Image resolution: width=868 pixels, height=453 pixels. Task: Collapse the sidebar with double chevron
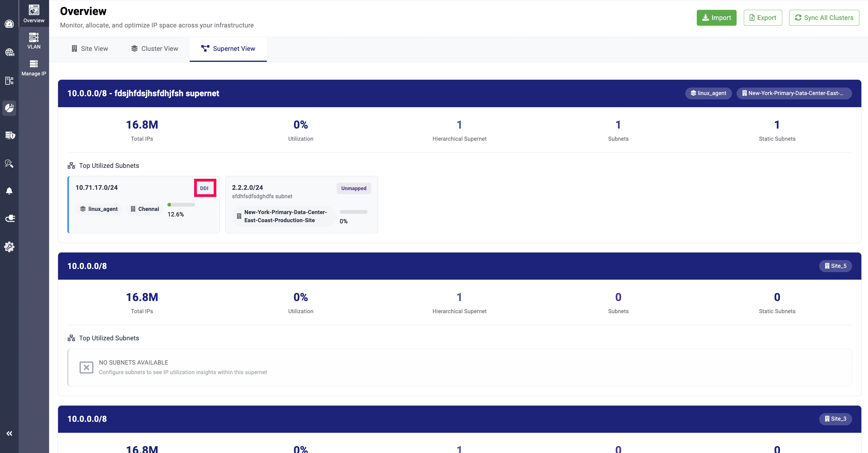click(x=9, y=433)
